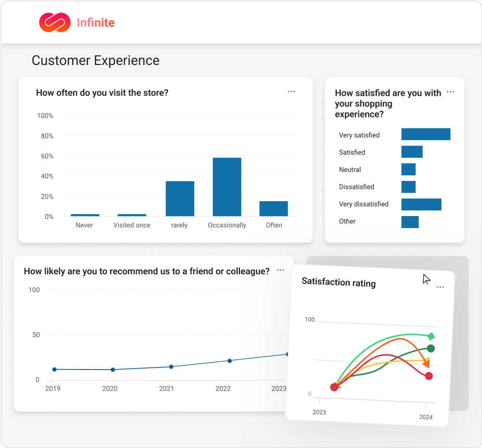The image size is (482, 448).
Task: Open options menu on Satisfaction rating card
Action: coord(440,287)
